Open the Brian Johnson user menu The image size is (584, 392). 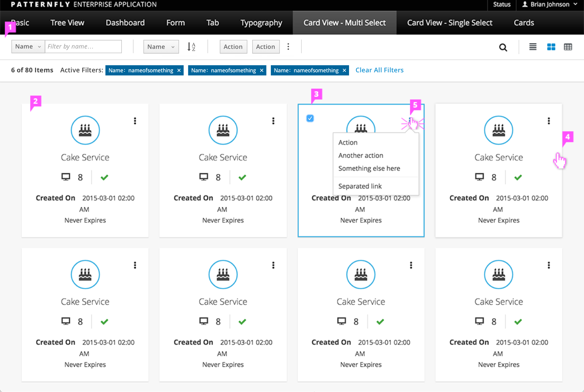pos(550,4)
